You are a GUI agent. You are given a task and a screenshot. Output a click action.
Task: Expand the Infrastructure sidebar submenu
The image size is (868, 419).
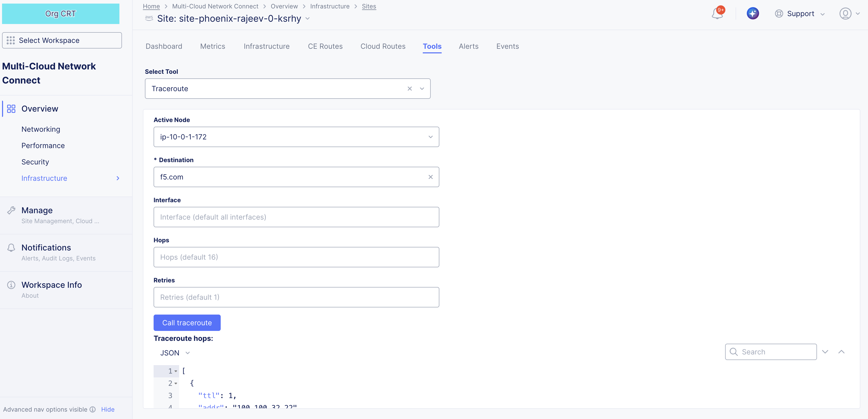tap(118, 178)
